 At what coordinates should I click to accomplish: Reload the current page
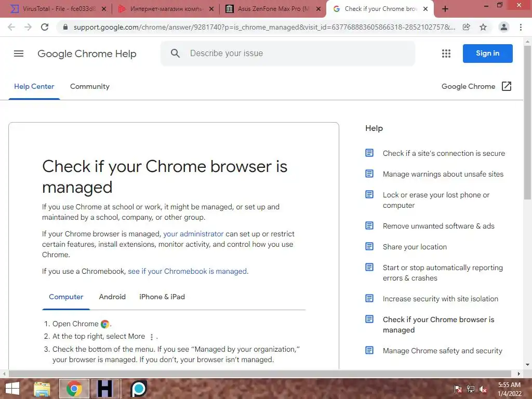click(45, 27)
